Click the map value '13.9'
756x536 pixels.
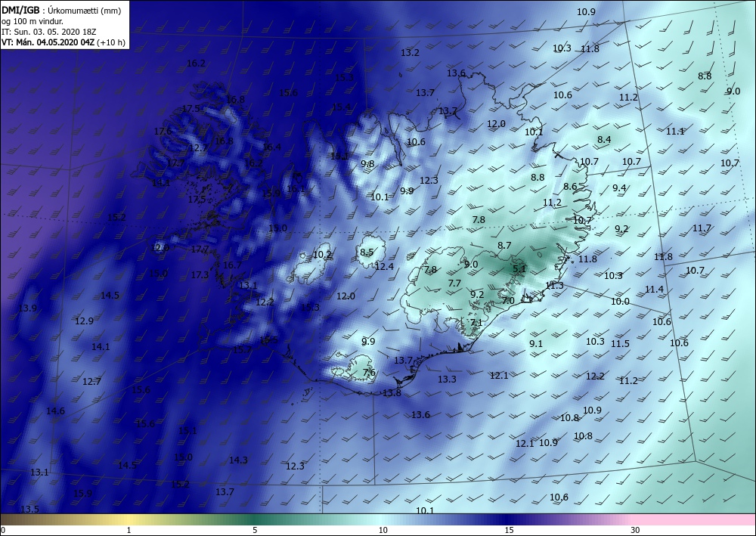coord(27,308)
